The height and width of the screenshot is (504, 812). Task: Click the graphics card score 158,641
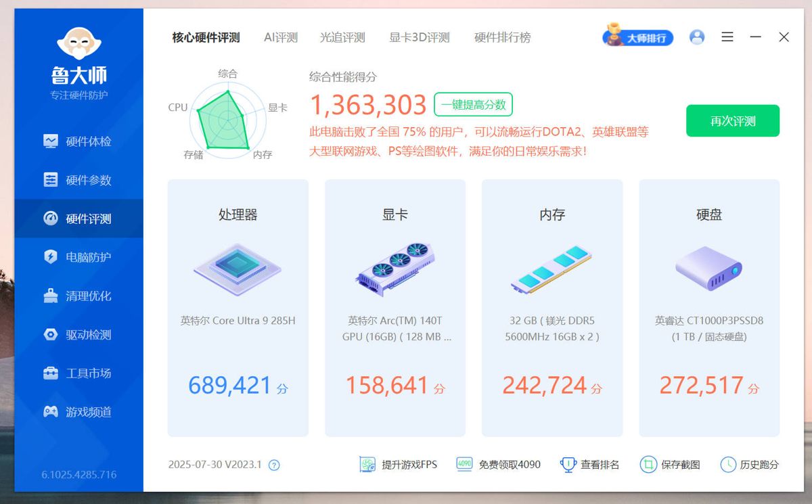387,386
